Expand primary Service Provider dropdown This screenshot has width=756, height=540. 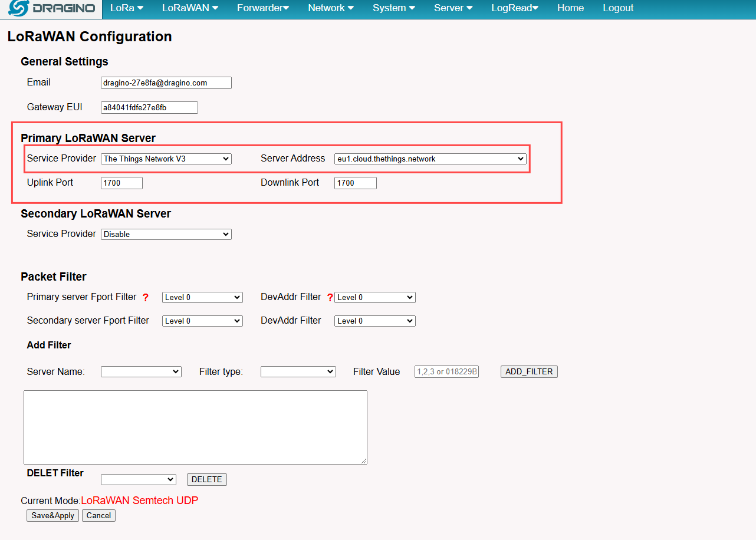[x=166, y=159]
